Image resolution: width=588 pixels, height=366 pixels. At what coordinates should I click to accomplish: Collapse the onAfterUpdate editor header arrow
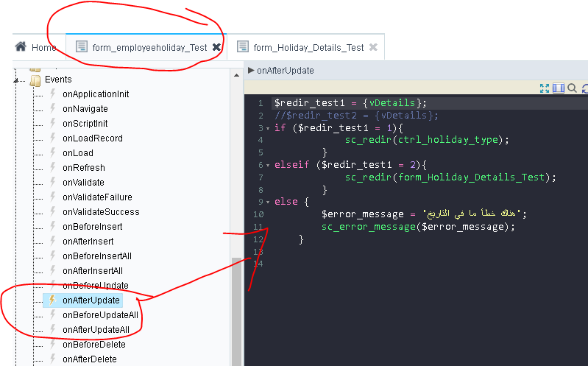coord(251,70)
